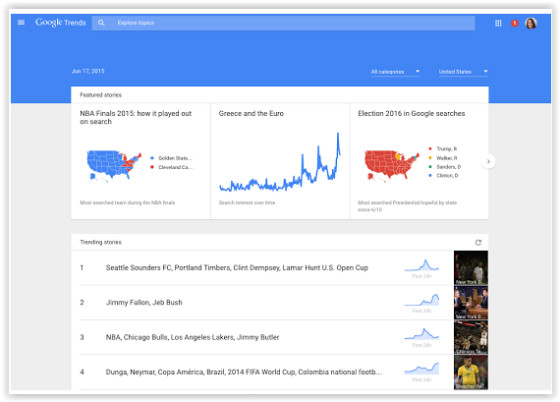Select Seattle Sounders FC trending story
The height and width of the screenshot is (402, 560).
[237, 268]
